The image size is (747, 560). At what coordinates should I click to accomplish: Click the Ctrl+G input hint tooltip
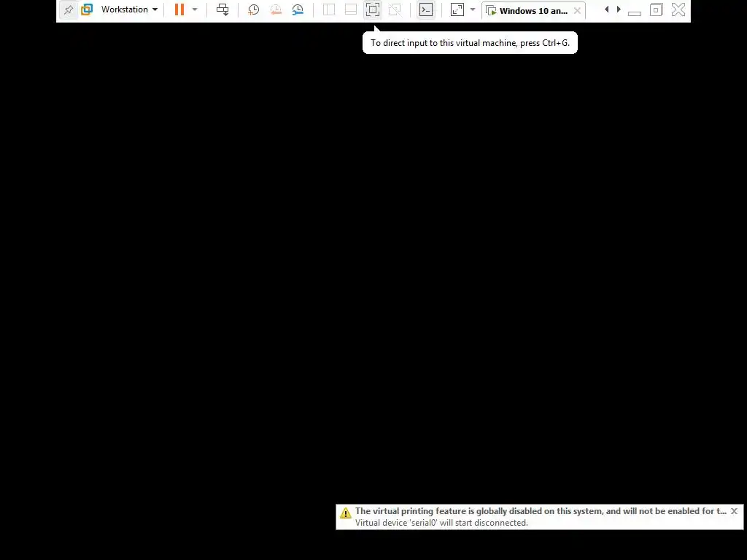point(471,43)
